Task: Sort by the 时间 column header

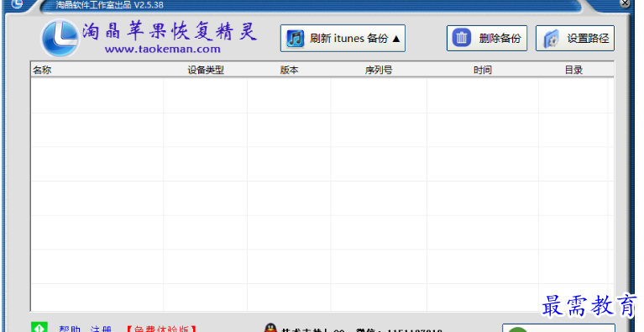Action: point(483,70)
